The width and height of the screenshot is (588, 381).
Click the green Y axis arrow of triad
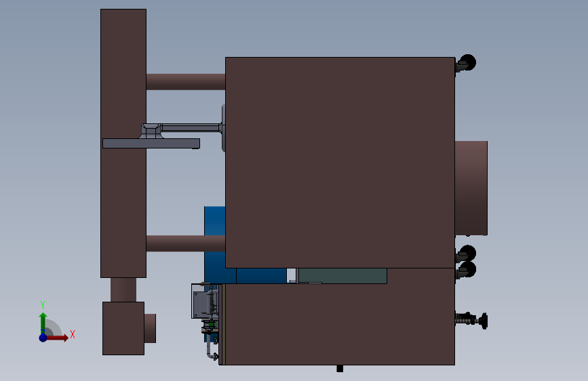click(x=43, y=323)
